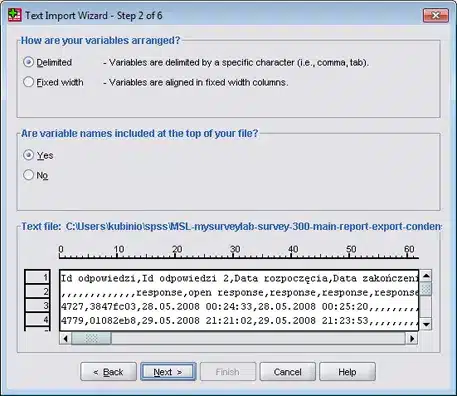Viewport: 457px width, 396px height.
Task: Click the disabled Finish button
Action: pyautogui.click(x=228, y=372)
